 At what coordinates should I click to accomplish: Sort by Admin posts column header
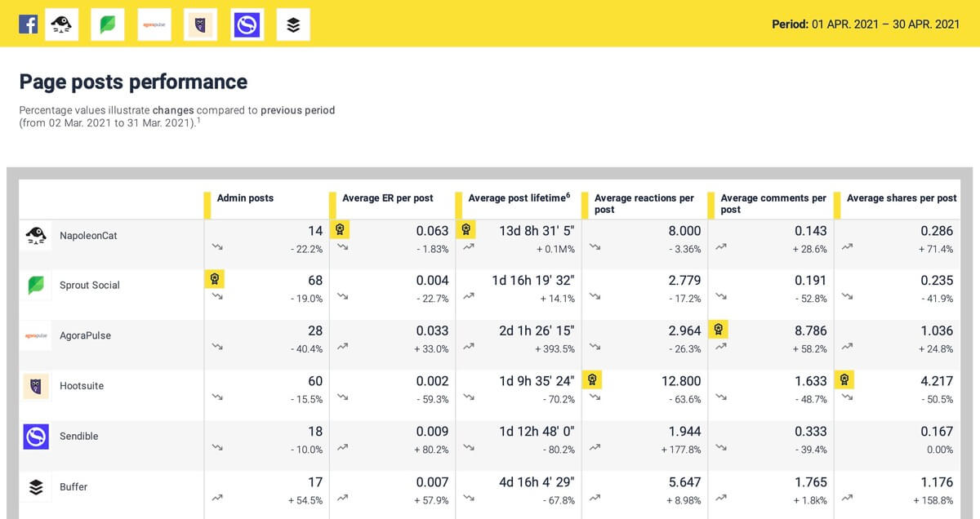coord(245,198)
